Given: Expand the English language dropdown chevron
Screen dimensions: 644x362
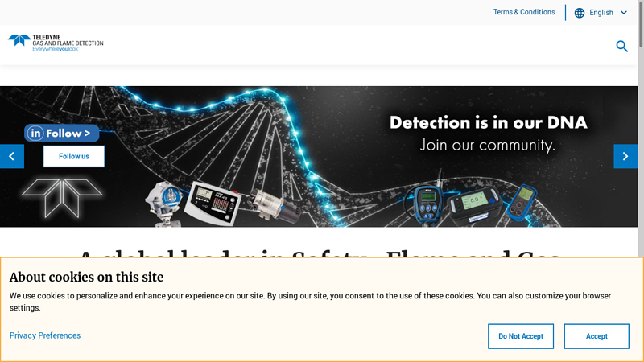Looking at the screenshot, I should [623, 13].
